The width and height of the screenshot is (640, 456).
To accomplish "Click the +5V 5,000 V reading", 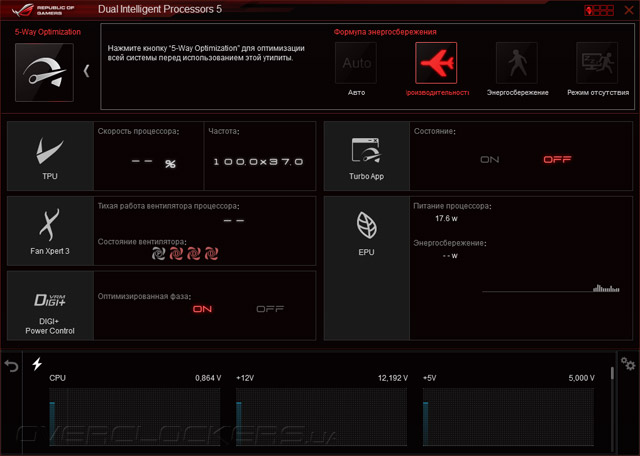I will click(x=581, y=378).
